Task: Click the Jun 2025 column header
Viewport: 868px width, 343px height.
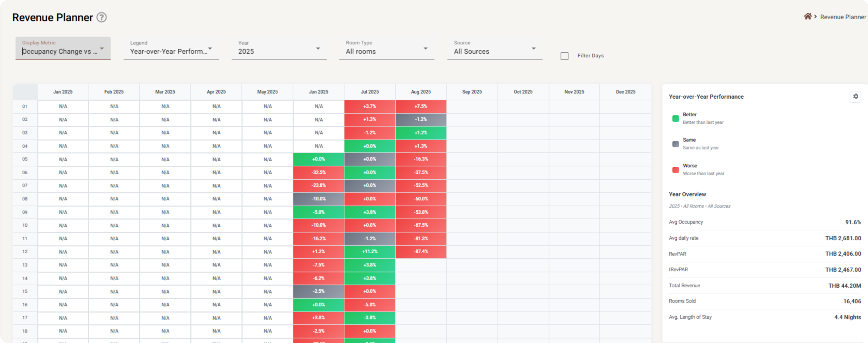Action: (318, 92)
